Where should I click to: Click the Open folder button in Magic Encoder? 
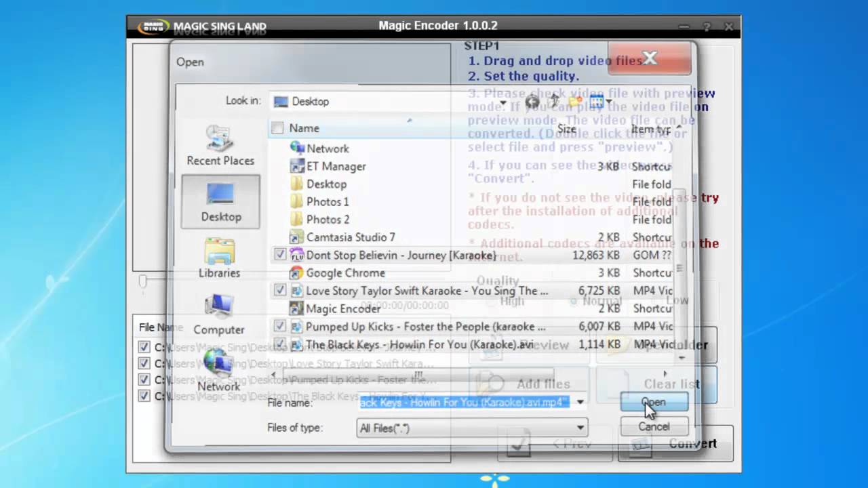click(x=656, y=345)
